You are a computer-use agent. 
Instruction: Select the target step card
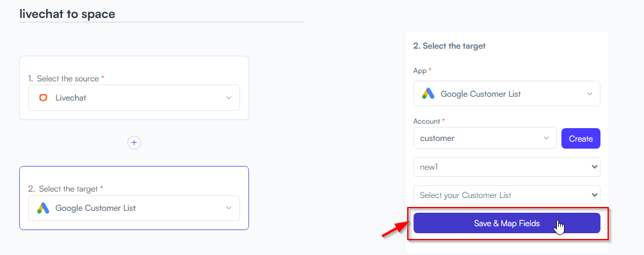[134, 198]
